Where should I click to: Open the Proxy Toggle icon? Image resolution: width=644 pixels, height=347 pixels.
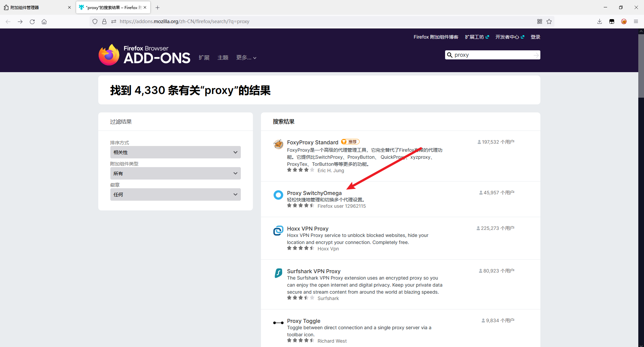(278, 323)
